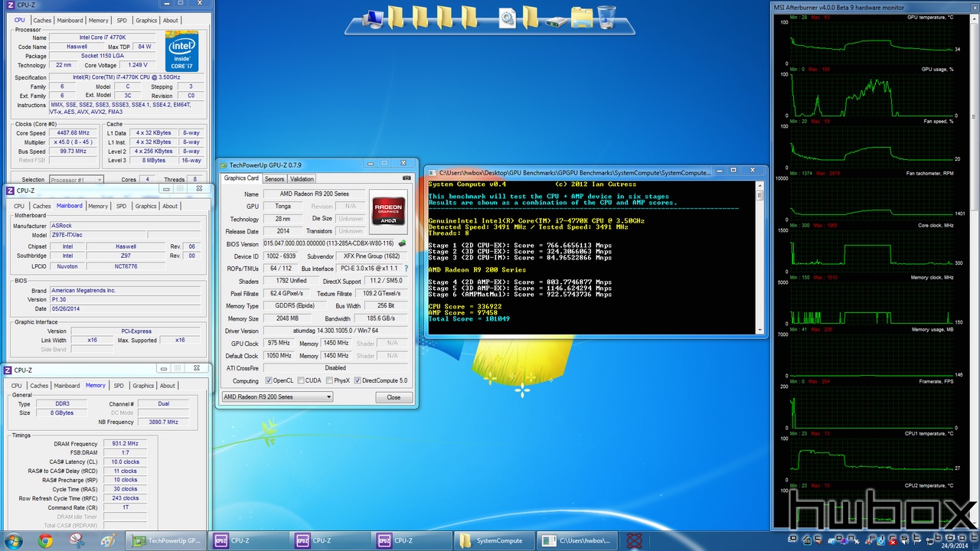The width and height of the screenshot is (980, 551).
Task: Open the CPU tab in the bottom CPU-Z window
Action: point(17,386)
